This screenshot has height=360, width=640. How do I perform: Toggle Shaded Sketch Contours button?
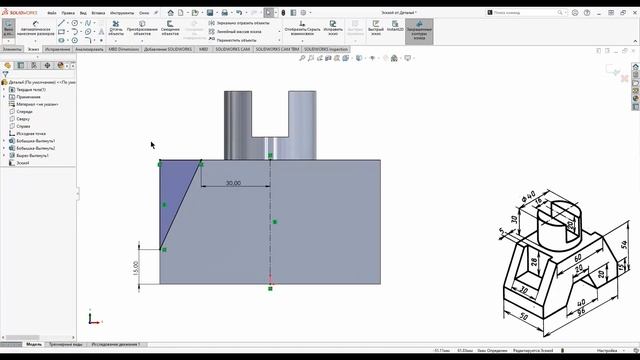point(419,31)
